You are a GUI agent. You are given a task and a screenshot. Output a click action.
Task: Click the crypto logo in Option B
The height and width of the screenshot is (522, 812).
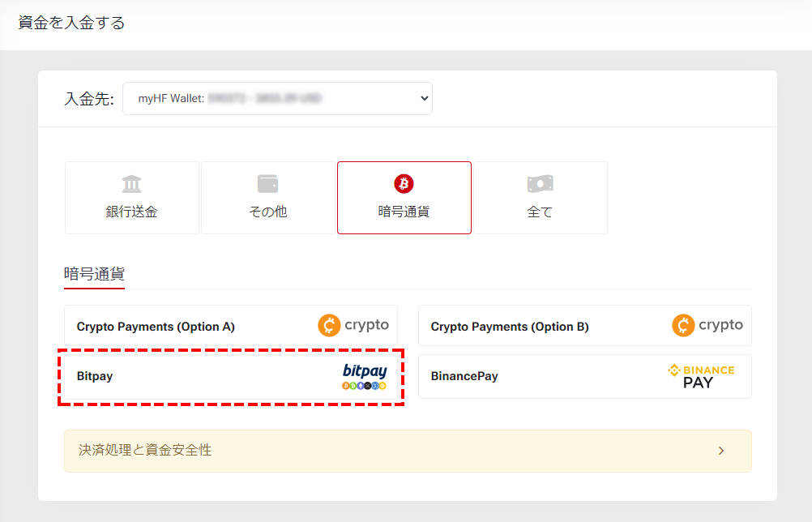[707, 326]
